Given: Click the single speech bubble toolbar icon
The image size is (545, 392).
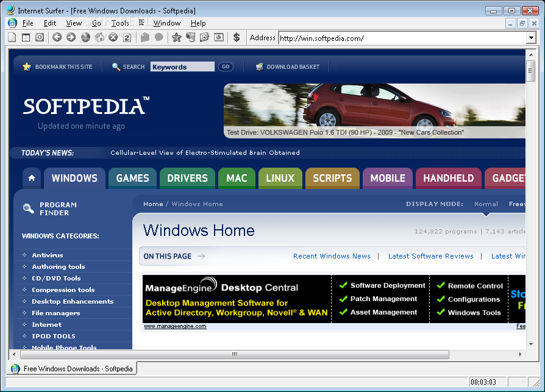Looking at the screenshot, I should (159, 37).
